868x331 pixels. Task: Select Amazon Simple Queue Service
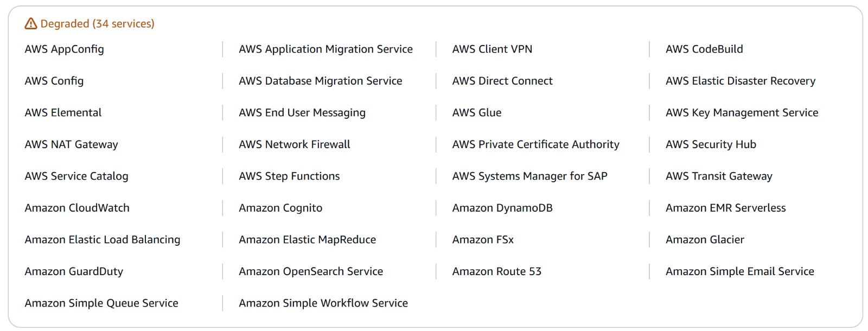pyautogui.click(x=101, y=303)
